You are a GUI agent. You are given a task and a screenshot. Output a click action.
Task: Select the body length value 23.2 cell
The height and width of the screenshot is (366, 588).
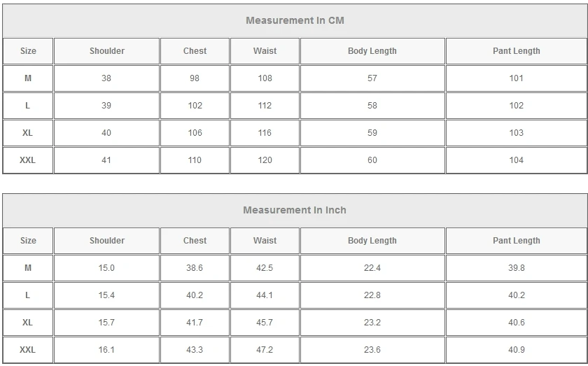point(372,323)
